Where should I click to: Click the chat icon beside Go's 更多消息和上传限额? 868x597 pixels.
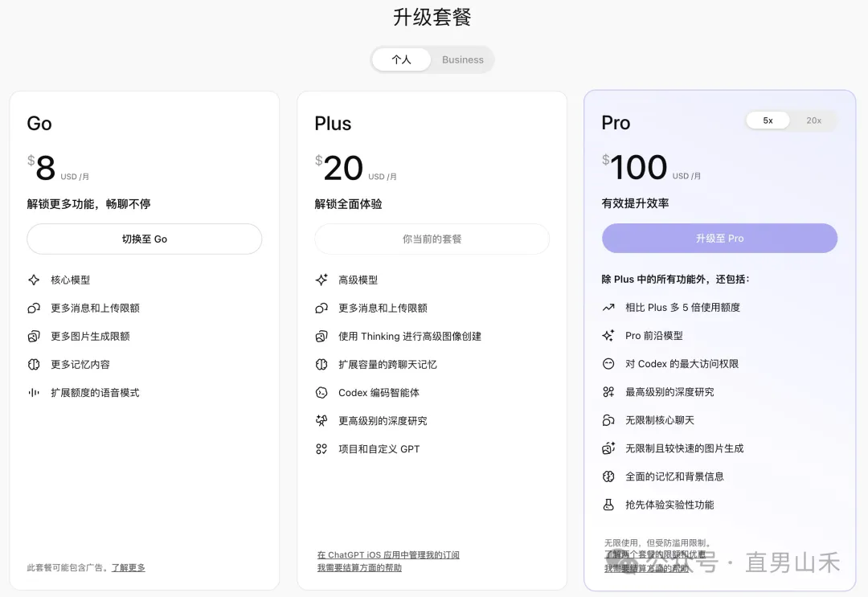pyautogui.click(x=34, y=309)
